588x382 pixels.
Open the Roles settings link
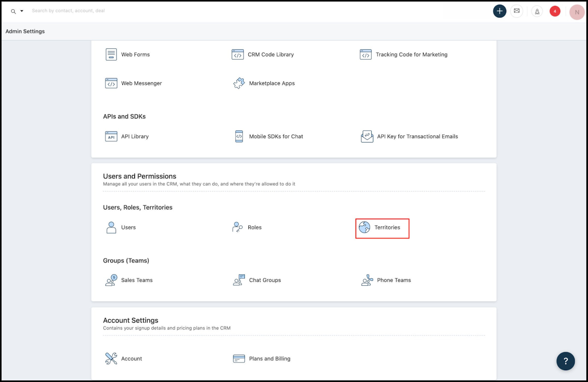[255, 227]
